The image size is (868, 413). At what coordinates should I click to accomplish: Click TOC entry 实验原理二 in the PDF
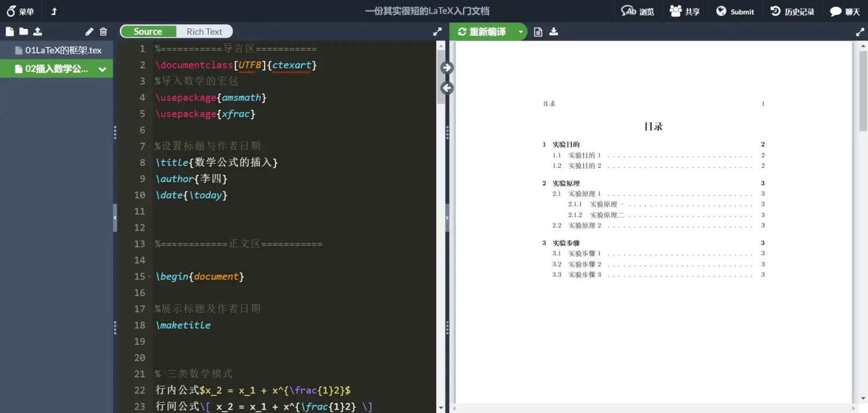(607, 215)
